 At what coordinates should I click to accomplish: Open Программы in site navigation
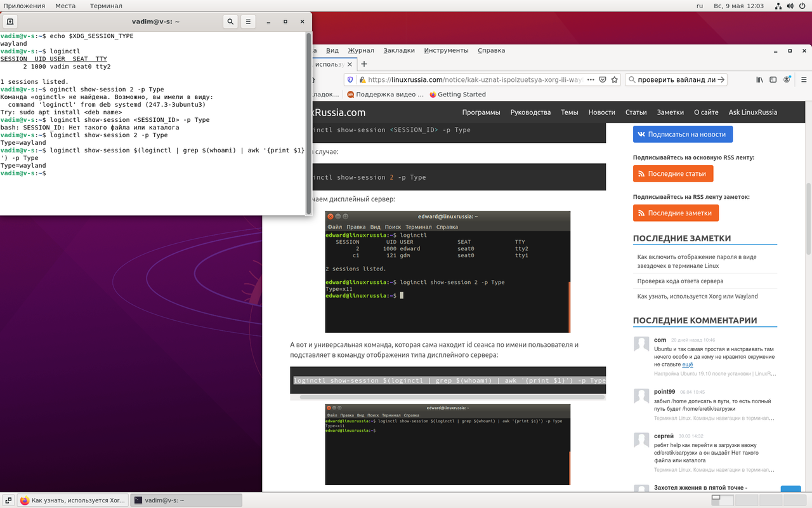[x=481, y=112]
